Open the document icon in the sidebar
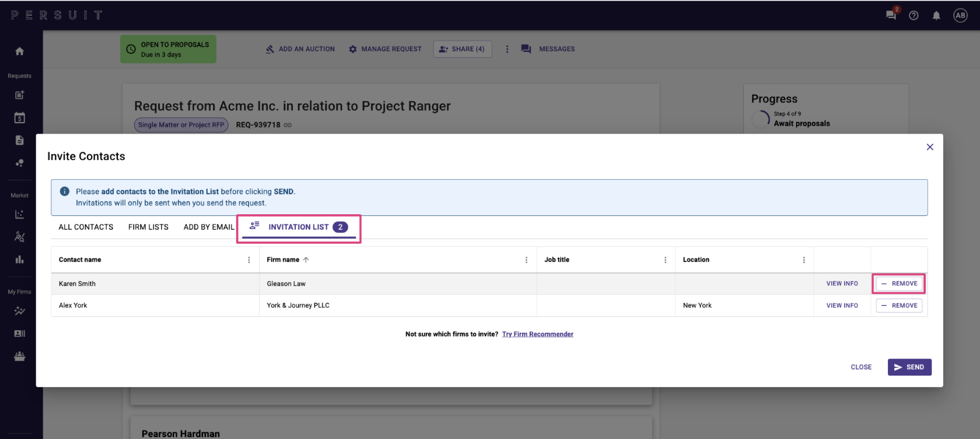The width and height of the screenshot is (980, 439). 19,140
